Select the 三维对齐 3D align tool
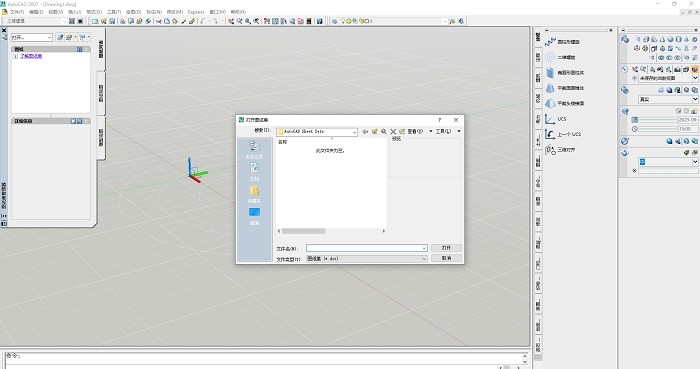Viewport: 700px width, 369px height. 560,149
